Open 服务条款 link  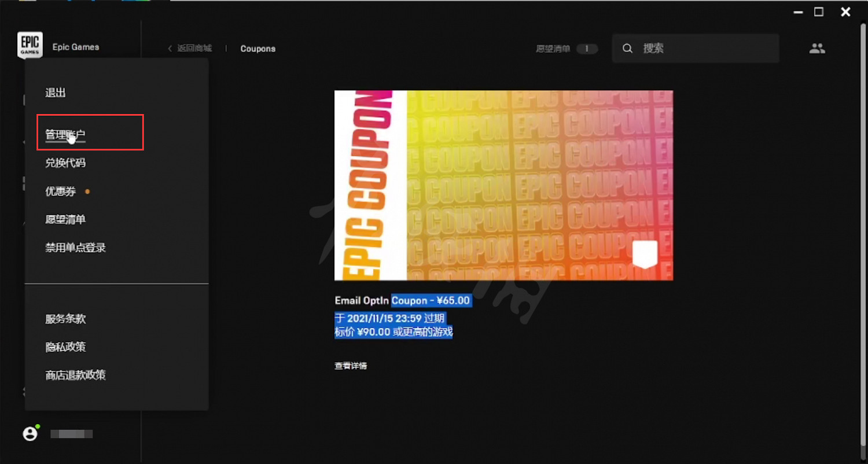pos(65,319)
